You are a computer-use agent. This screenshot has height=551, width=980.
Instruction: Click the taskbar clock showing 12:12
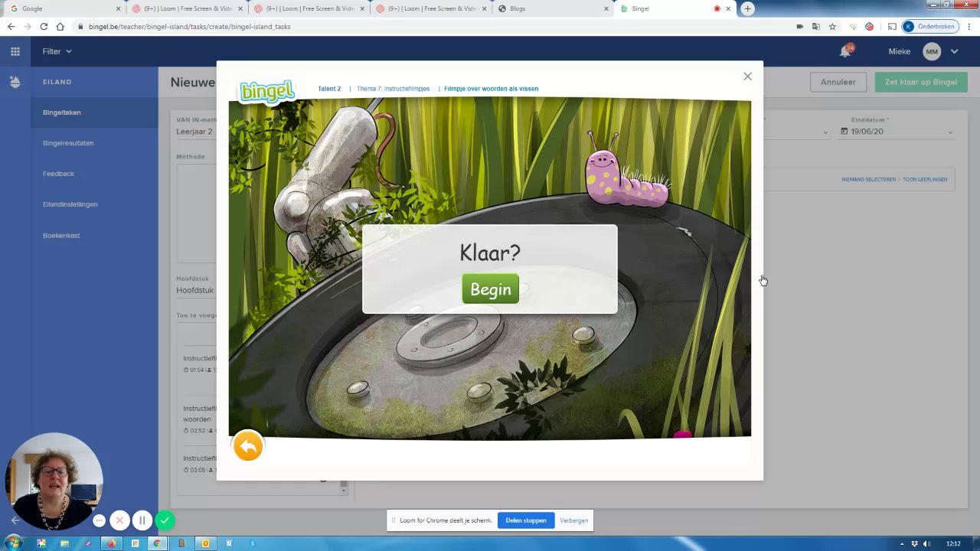[953, 543]
